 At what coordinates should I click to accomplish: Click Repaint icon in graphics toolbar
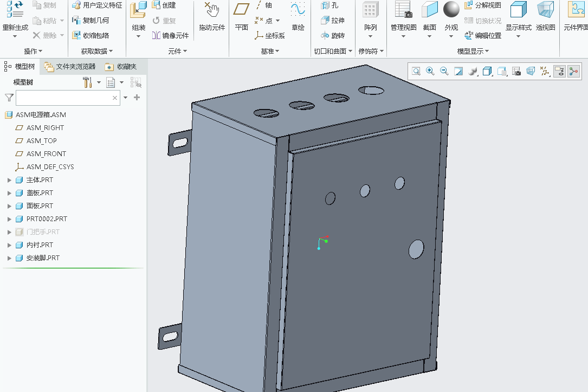(x=458, y=71)
